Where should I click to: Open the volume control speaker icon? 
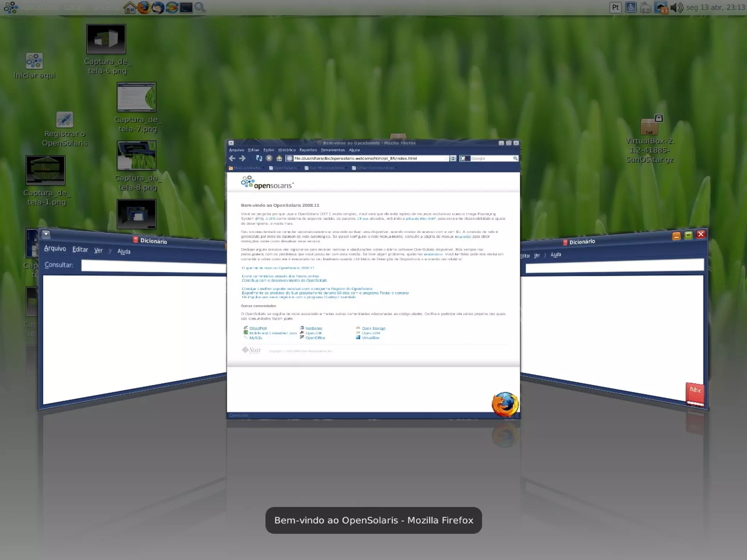[x=677, y=7]
